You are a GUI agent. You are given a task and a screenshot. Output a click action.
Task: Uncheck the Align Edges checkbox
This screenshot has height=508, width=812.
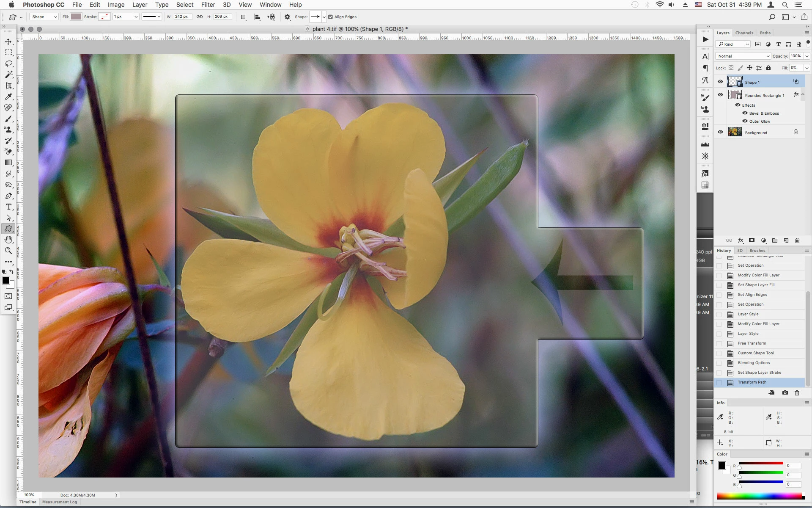click(x=331, y=17)
